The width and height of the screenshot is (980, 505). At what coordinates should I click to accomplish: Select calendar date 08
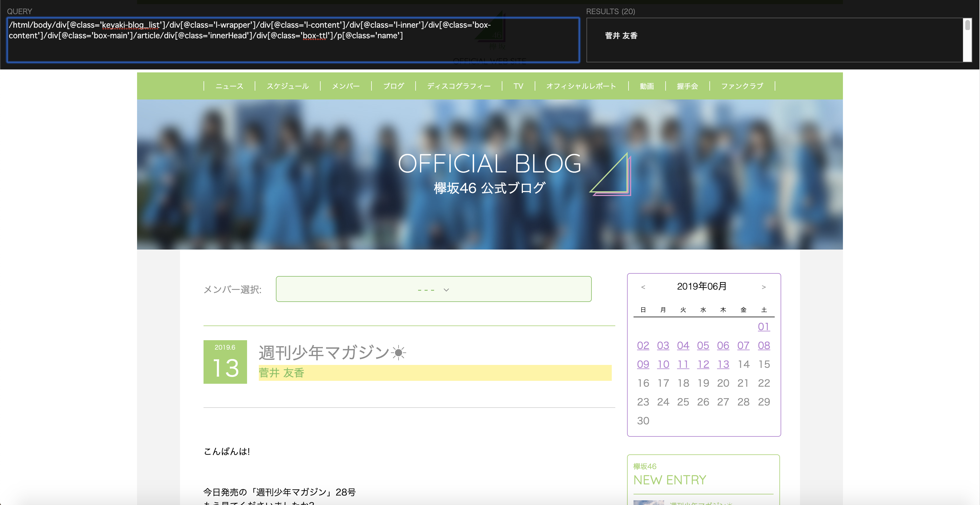pos(764,345)
